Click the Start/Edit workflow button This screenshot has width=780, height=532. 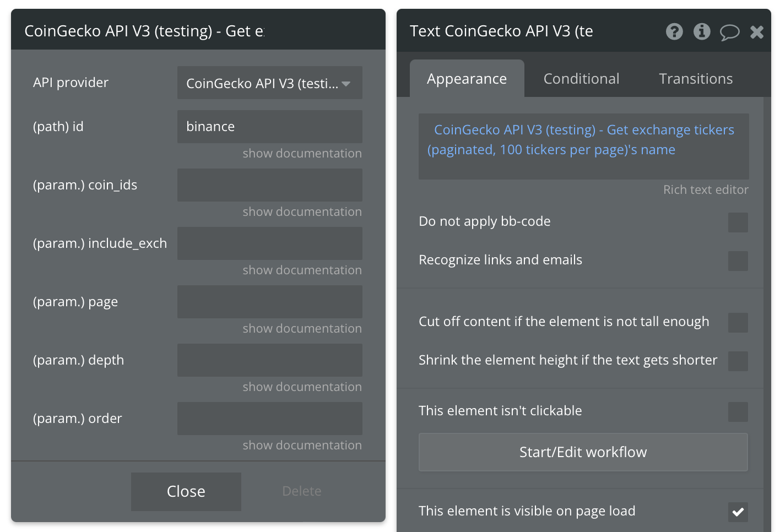coord(583,452)
